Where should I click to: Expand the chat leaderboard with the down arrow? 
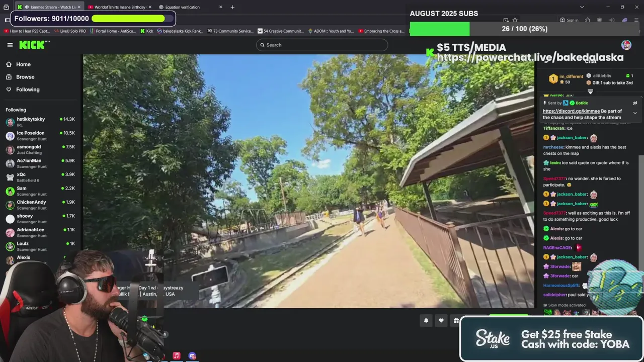point(591,92)
